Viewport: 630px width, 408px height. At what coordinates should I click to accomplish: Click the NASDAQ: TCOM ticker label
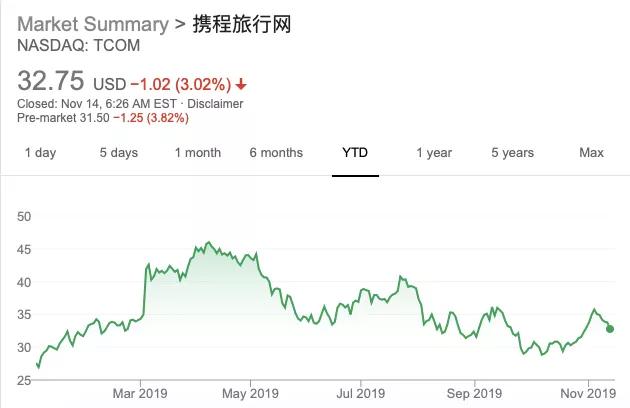tap(79, 45)
